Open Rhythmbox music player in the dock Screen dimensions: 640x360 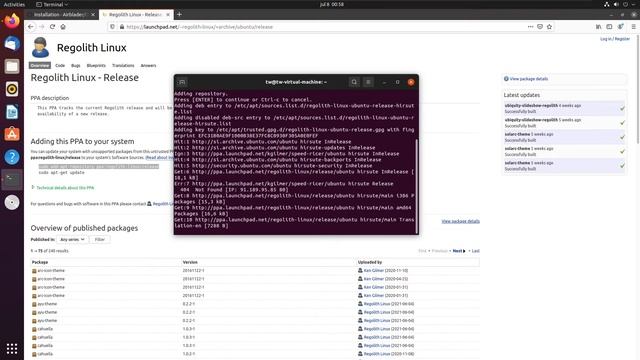coord(12,89)
